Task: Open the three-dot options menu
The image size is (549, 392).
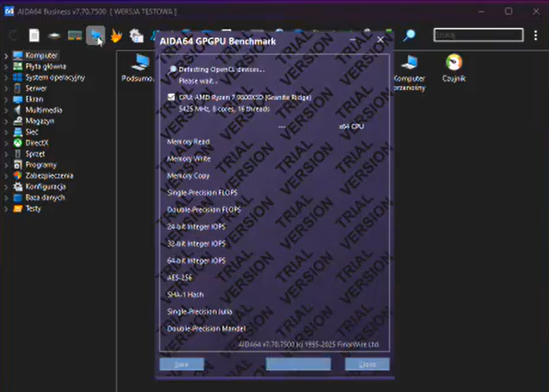Action: point(535,35)
